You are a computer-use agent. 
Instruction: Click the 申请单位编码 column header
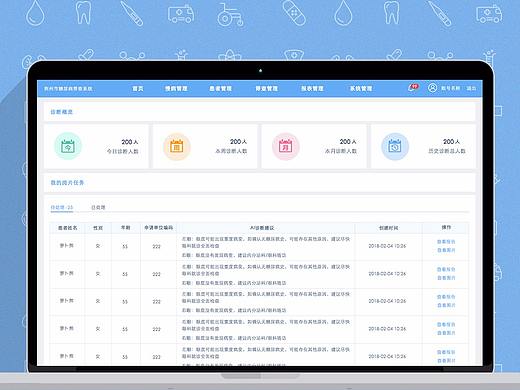pyautogui.click(x=159, y=228)
